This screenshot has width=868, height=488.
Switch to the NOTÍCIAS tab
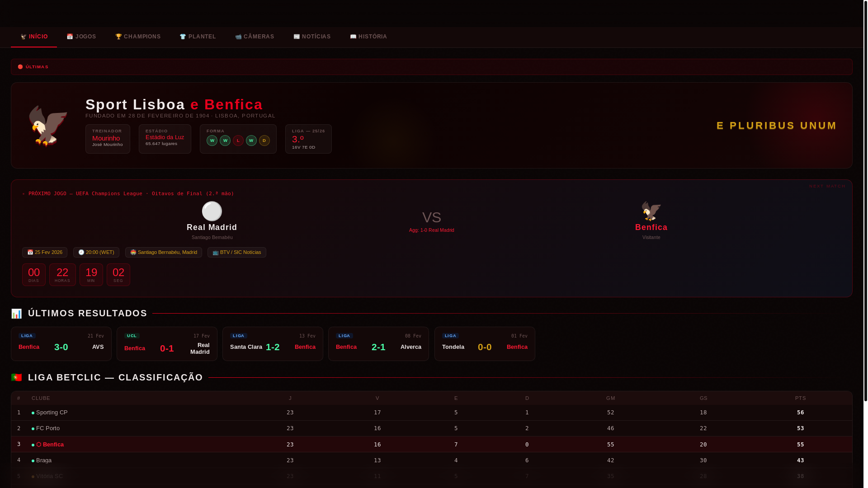pos(312,37)
